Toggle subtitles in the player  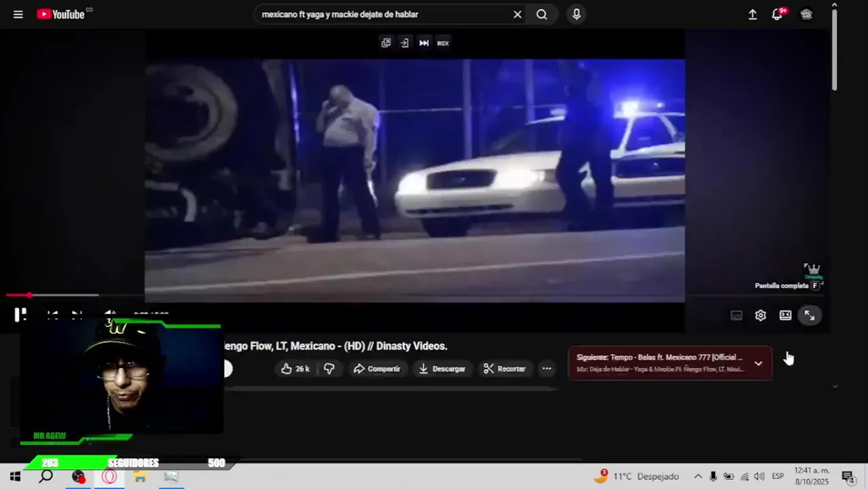[x=736, y=315]
